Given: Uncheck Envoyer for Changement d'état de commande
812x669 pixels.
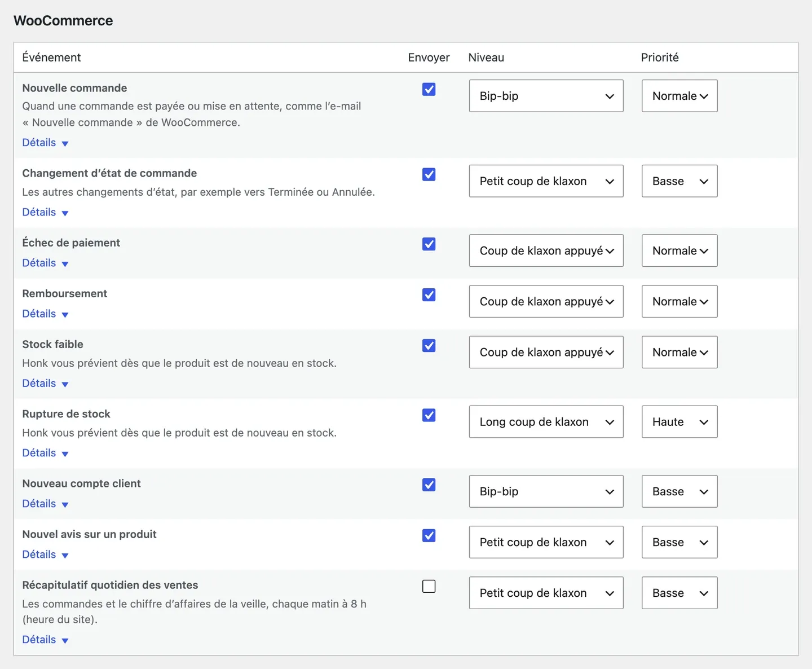Looking at the screenshot, I should tap(429, 174).
